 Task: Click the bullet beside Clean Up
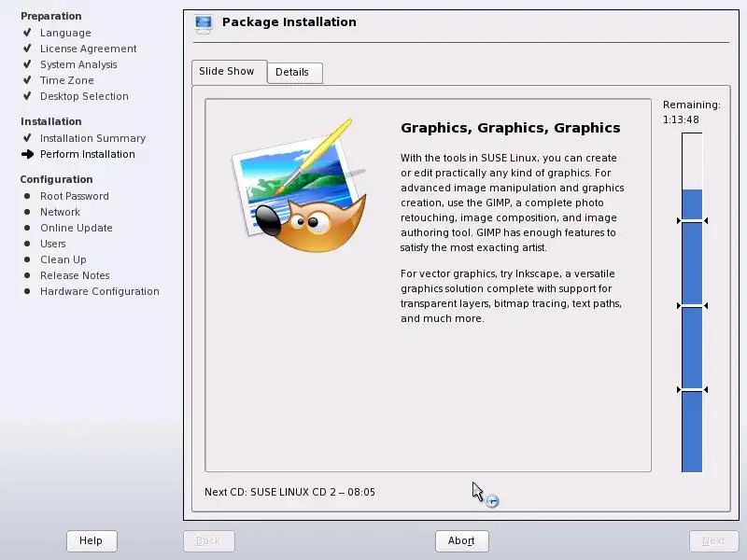27,259
